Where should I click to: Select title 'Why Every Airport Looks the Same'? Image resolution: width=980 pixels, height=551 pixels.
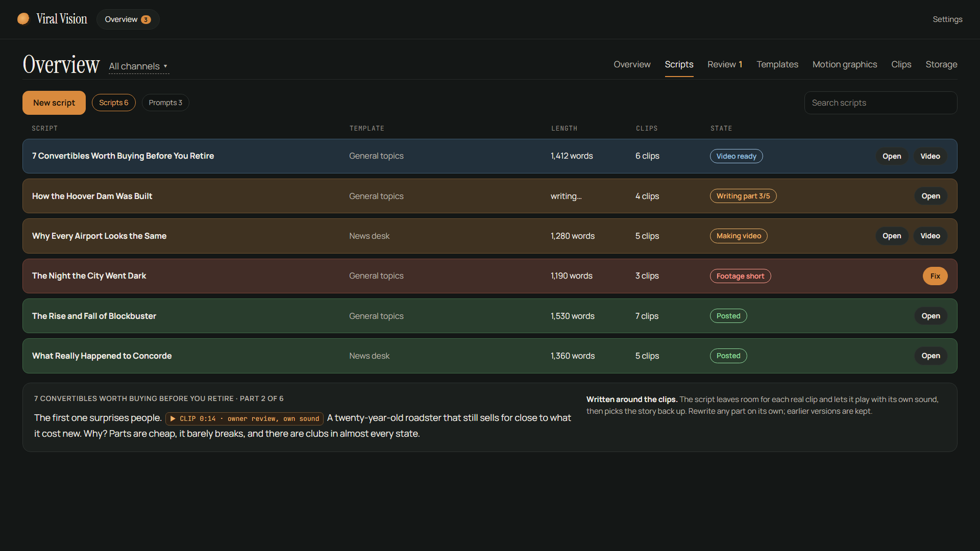click(99, 236)
